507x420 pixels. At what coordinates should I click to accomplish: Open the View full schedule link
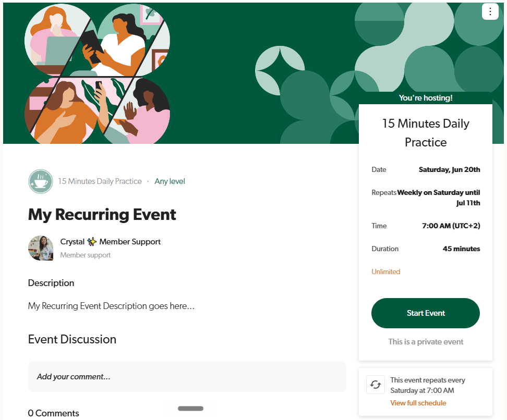click(x=418, y=403)
